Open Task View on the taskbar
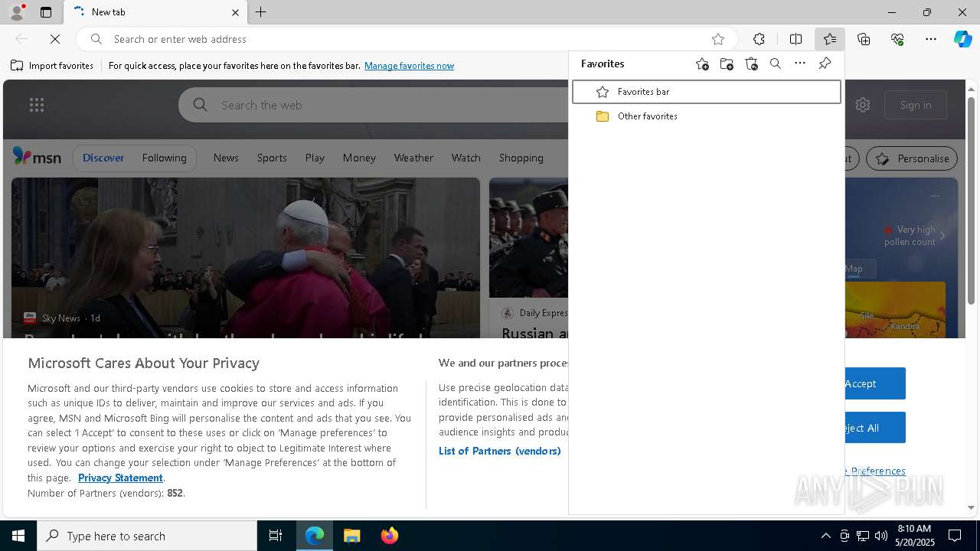Screen dimensions: 980x551 pyautogui.click(x=276, y=536)
